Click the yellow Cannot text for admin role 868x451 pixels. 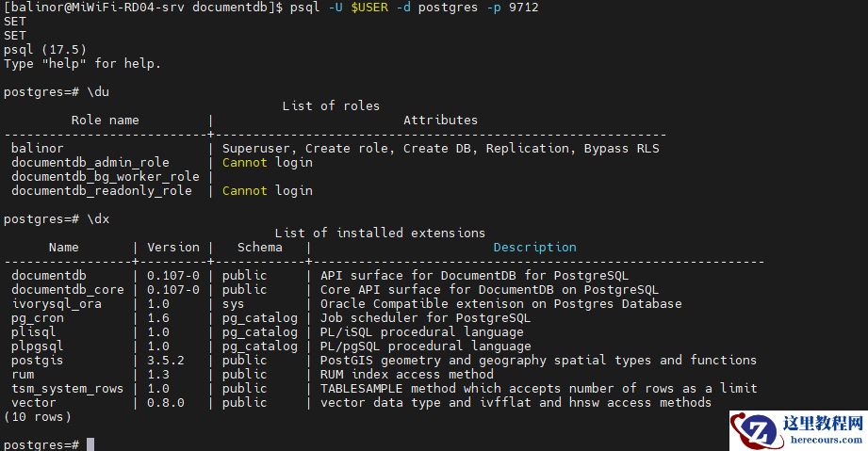pyautogui.click(x=244, y=162)
